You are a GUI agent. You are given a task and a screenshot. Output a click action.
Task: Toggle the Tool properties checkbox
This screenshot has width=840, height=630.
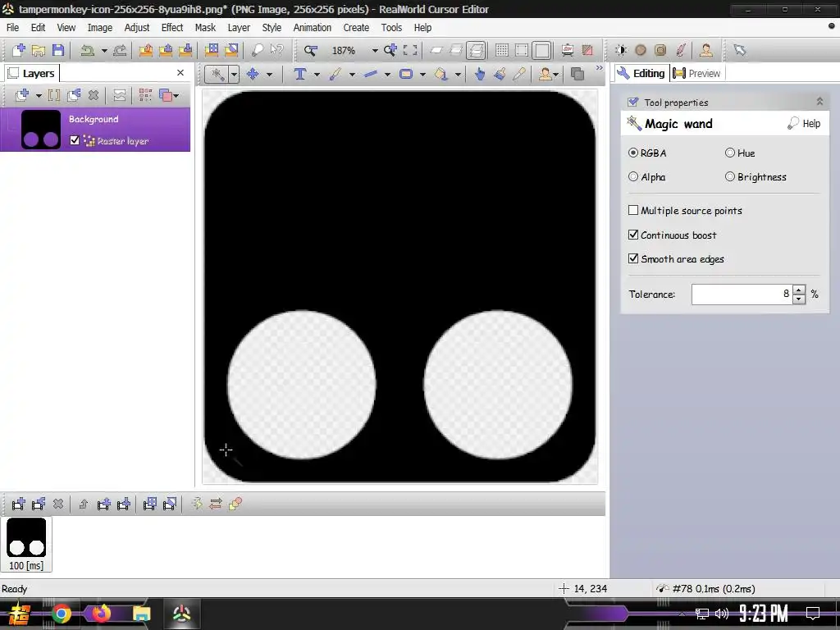pyautogui.click(x=633, y=102)
